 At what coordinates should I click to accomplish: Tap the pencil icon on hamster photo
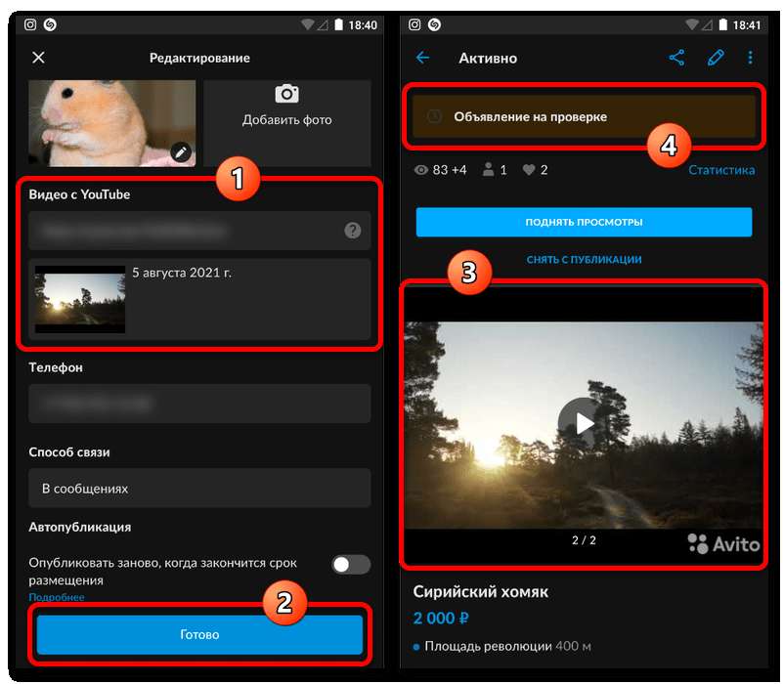[x=181, y=151]
